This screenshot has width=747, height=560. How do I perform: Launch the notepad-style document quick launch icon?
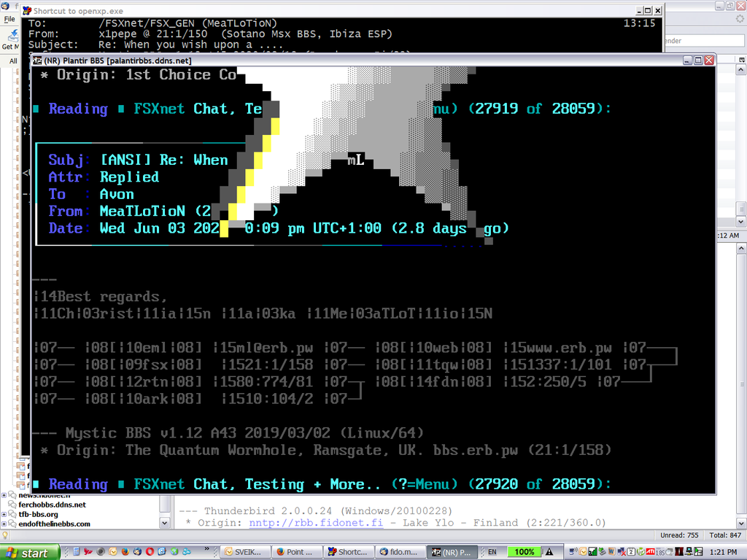[x=76, y=552]
